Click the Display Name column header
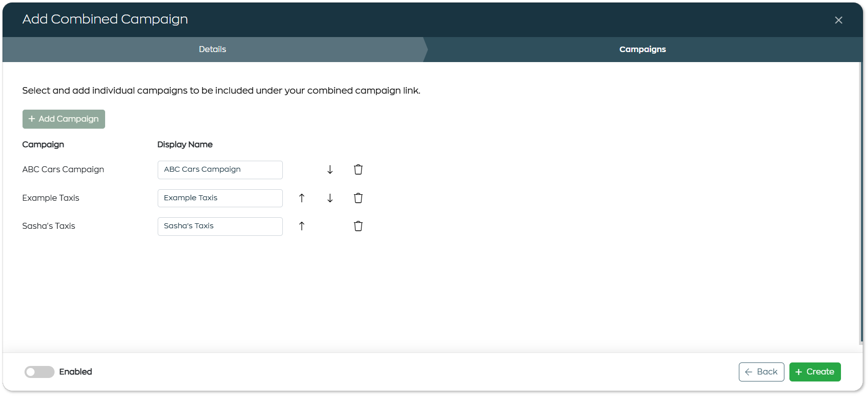Screen dimensions: 868x396 point(185,145)
